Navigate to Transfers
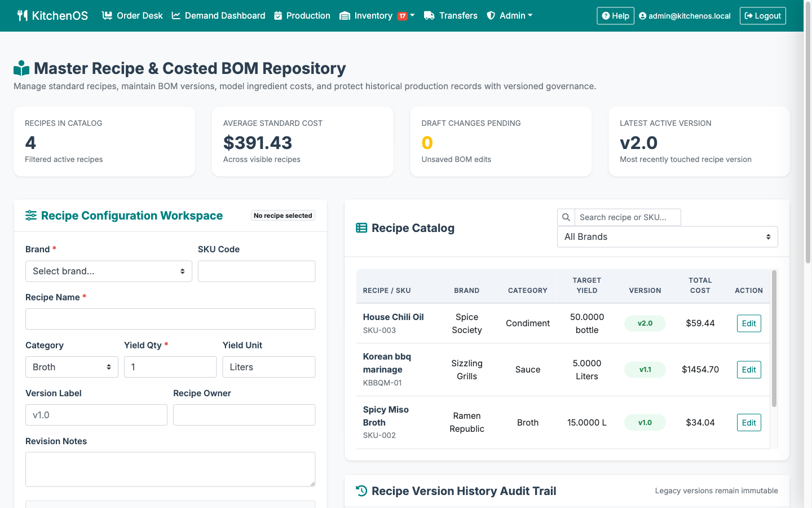The width and height of the screenshot is (812, 508). [451, 16]
